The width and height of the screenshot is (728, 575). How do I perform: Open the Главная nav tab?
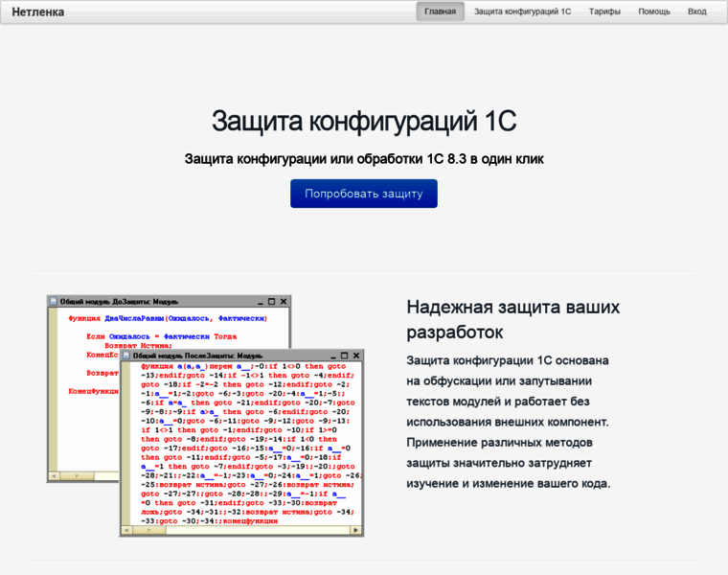click(440, 11)
